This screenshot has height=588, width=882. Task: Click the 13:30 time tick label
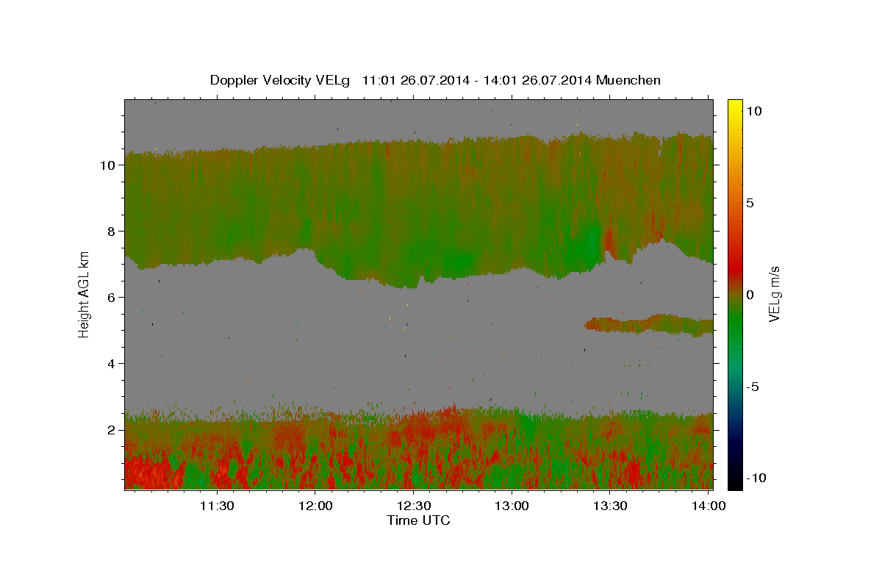click(x=609, y=506)
